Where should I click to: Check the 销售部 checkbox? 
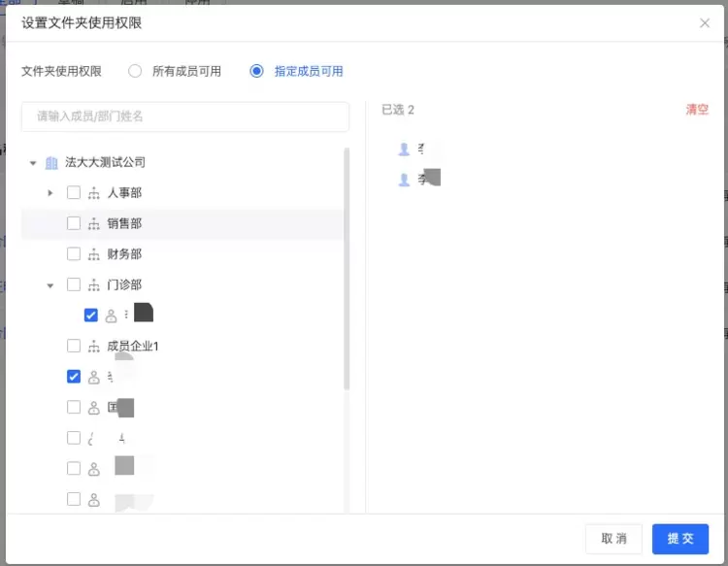(74, 223)
